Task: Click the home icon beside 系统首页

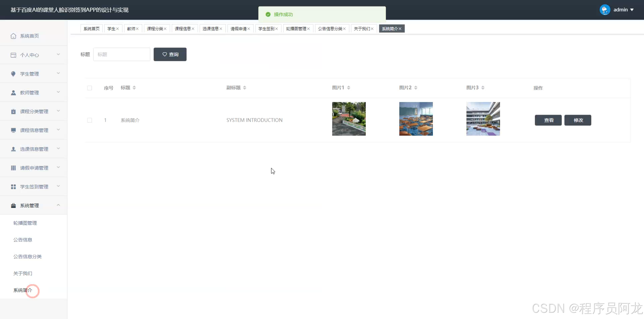Action: point(13,36)
